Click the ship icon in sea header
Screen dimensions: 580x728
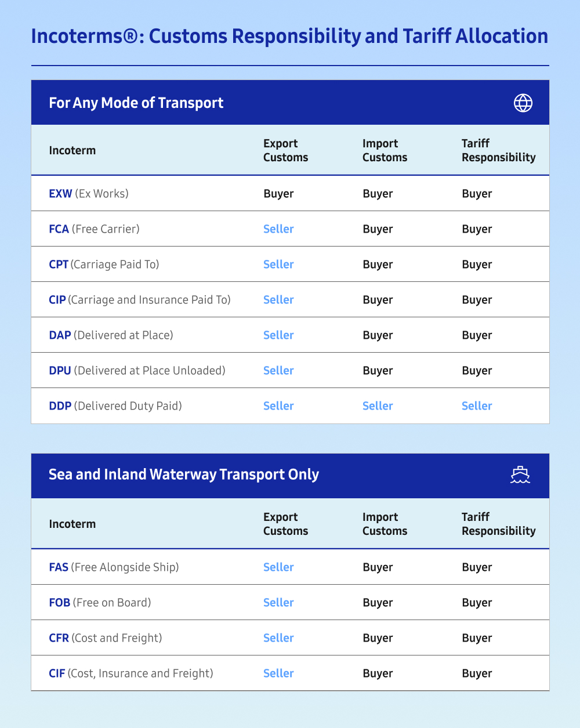pyautogui.click(x=520, y=475)
